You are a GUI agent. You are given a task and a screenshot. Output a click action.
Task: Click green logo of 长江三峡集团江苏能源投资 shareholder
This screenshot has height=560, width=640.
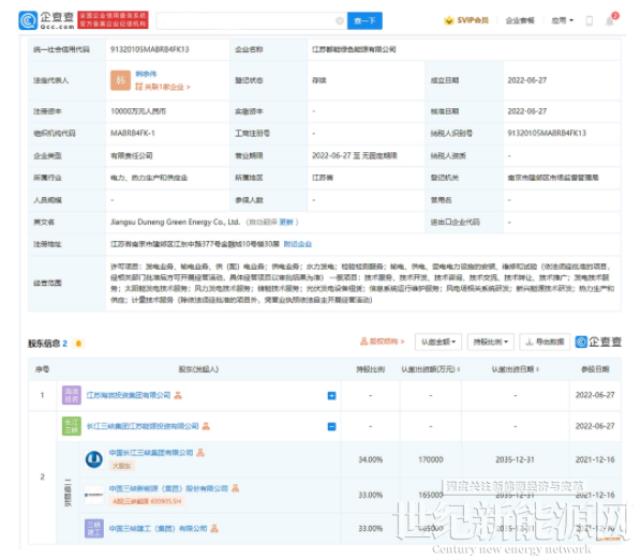(71, 426)
